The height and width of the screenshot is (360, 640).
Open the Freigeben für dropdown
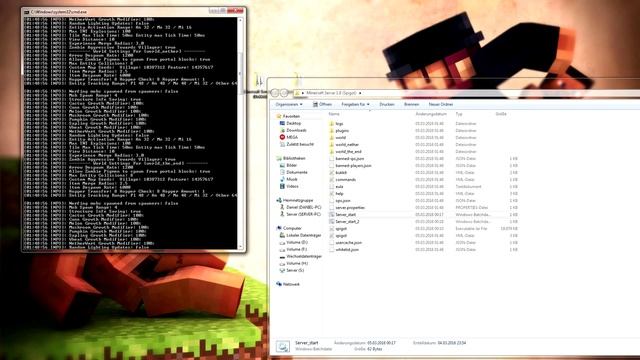click(356, 104)
